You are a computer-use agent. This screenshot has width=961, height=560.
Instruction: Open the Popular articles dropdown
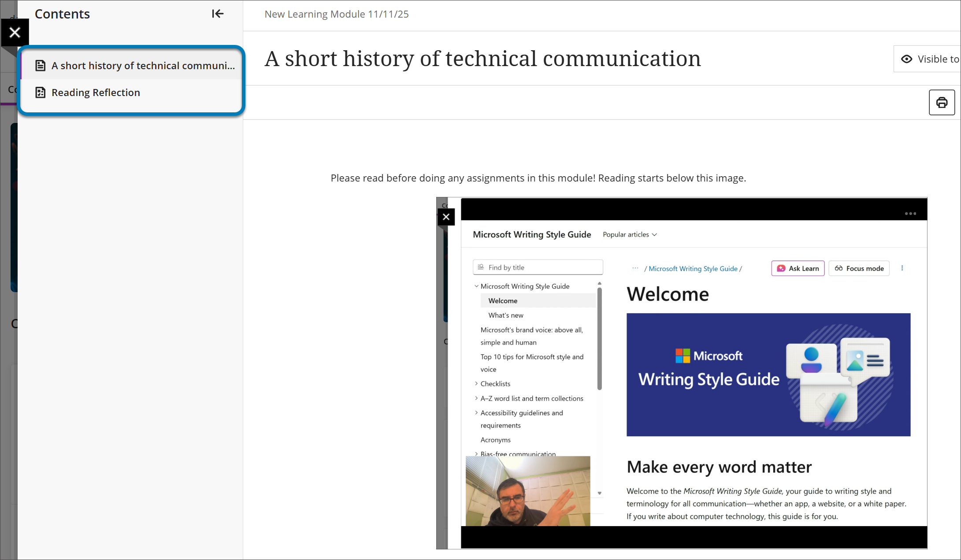[x=629, y=234]
